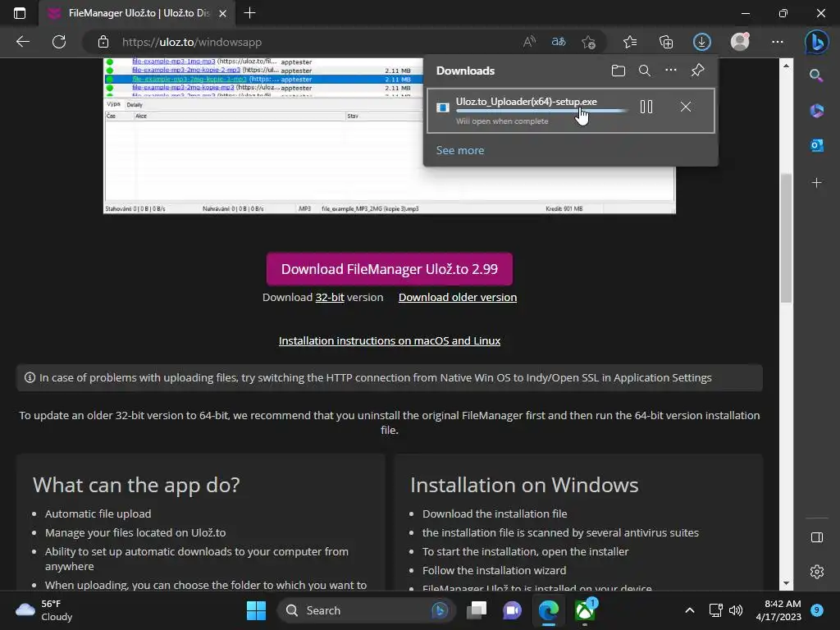The image size is (840, 630).
Task: Open the weather widget showing 56°F
Action: pos(44,610)
